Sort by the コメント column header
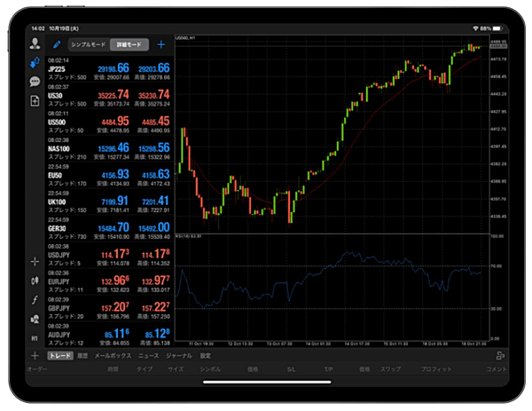532x411 pixels. tap(497, 369)
